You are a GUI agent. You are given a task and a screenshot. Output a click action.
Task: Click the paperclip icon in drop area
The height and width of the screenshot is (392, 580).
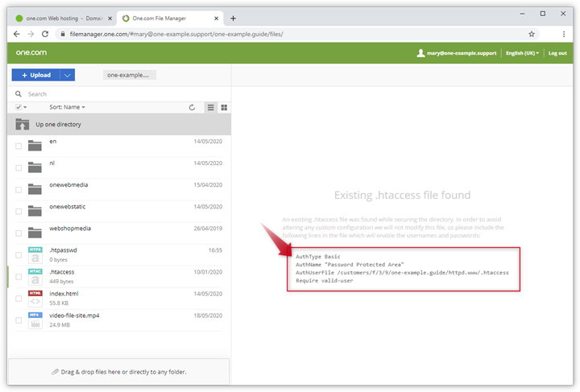tap(55, 372)
